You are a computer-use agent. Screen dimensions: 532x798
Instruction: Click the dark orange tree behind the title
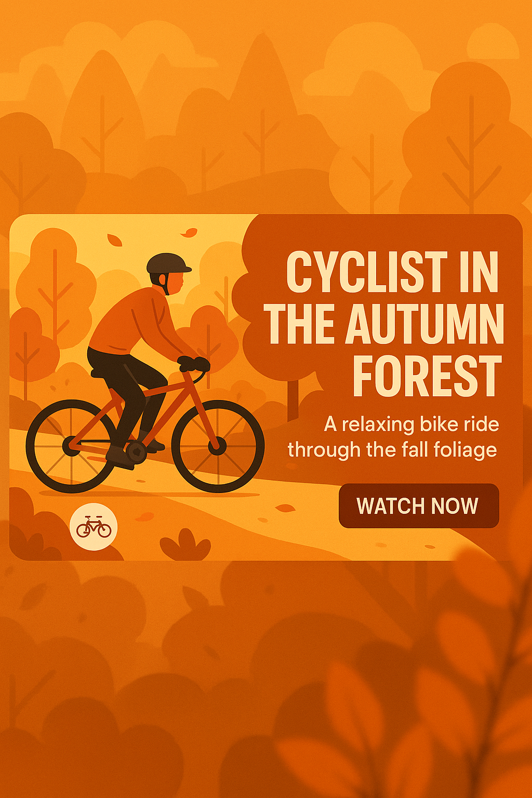(x=275, y=332)
